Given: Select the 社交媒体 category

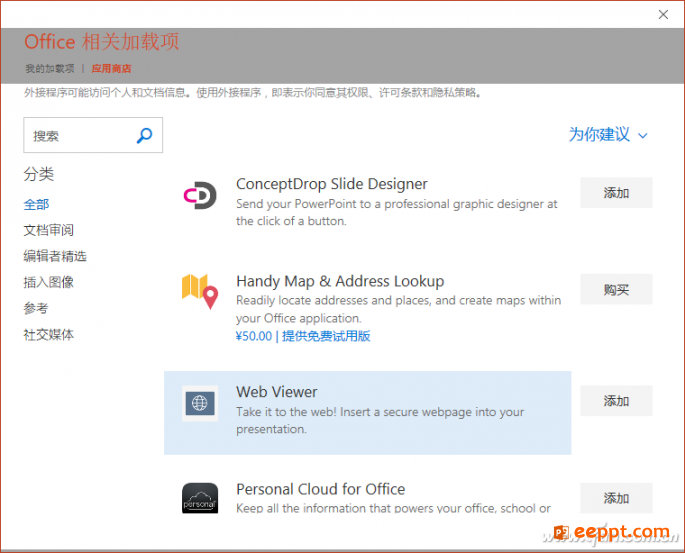Looking at the screenshot, I should [48, 335].
